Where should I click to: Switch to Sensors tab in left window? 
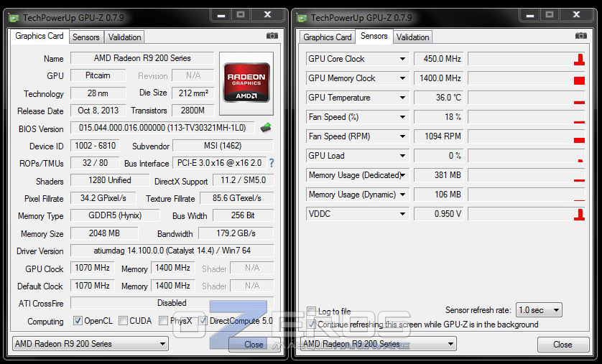[x=86, y=37]
